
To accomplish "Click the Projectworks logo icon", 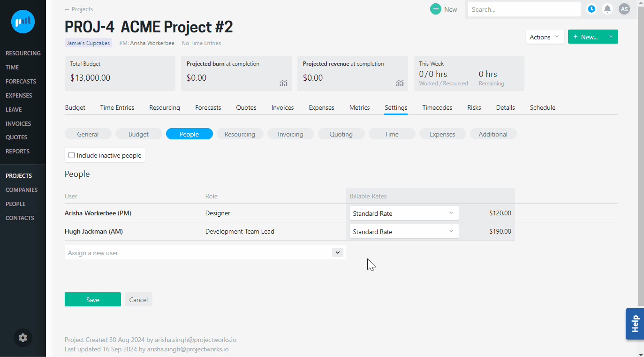I will [x=23, y=22].
